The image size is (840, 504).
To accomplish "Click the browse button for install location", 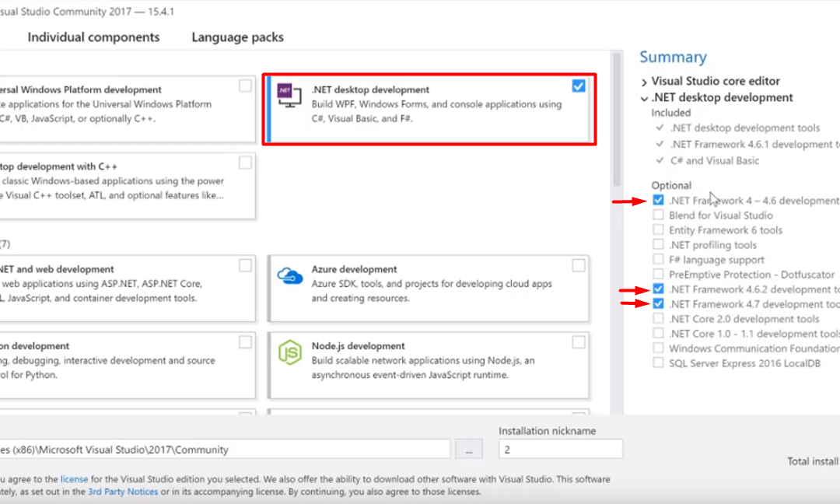I will (x=469, y=449).
